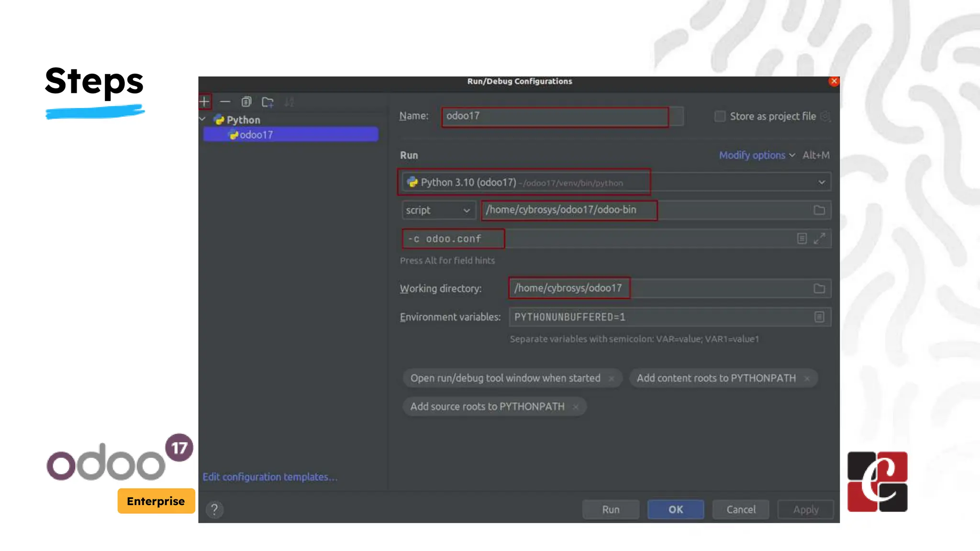Click the help question mark icon
980x551 pixels.
tap(214, 509)
